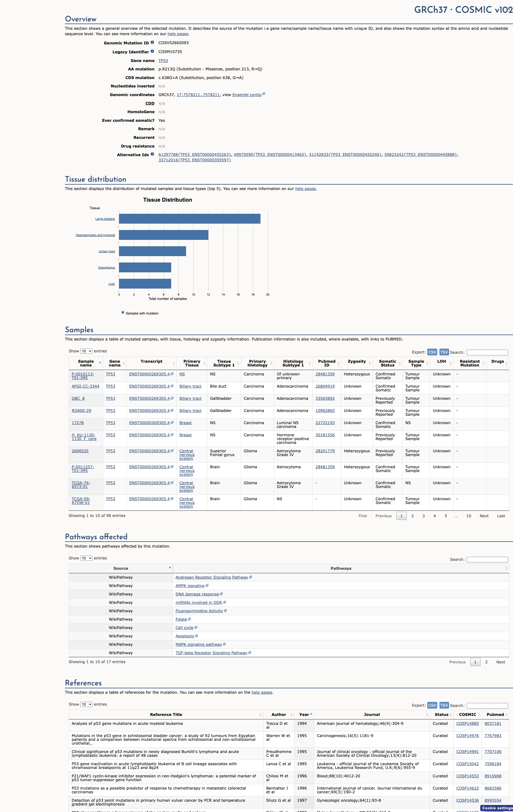Viewport: 513px width, 812px height.
Task: Open References Show entries dropdown
Action: point(86,705)
